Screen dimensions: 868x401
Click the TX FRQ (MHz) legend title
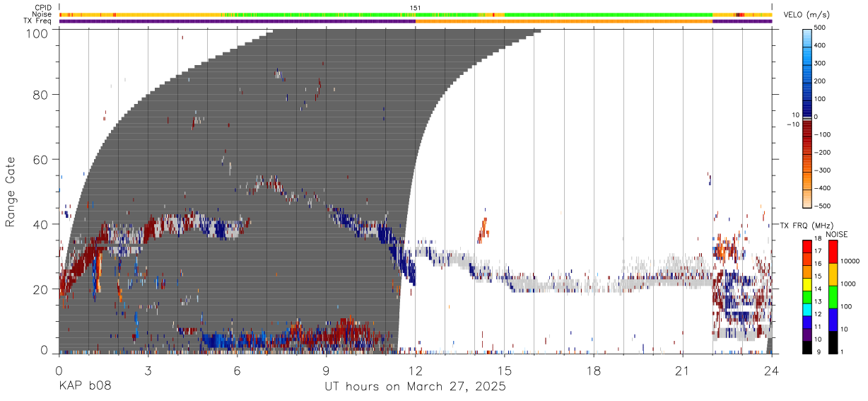(805, 226)
